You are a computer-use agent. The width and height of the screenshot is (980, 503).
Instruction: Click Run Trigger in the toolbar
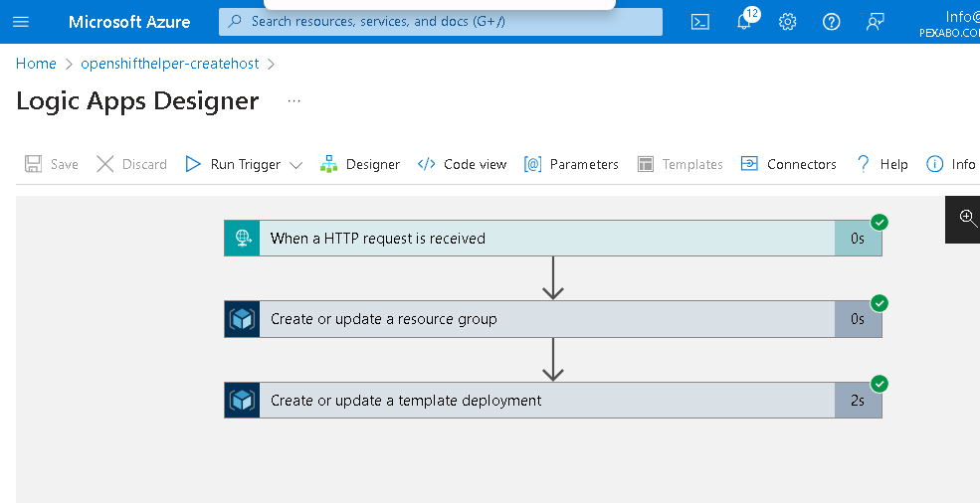pos(233,164)
